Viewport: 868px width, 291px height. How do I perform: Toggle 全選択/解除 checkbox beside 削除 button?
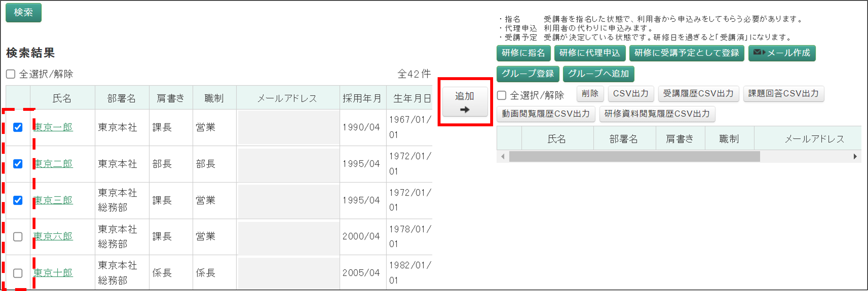pos(501,95)
